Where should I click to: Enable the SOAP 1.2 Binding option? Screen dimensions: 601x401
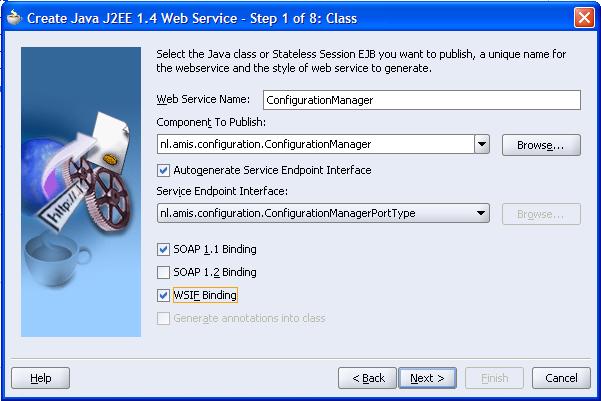tap(163, 272)
